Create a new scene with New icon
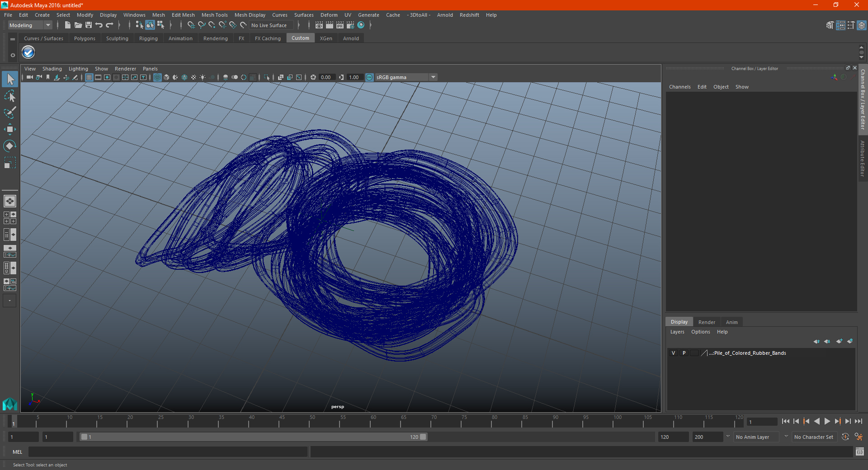The image size is (868, 470). click(67, 25)
